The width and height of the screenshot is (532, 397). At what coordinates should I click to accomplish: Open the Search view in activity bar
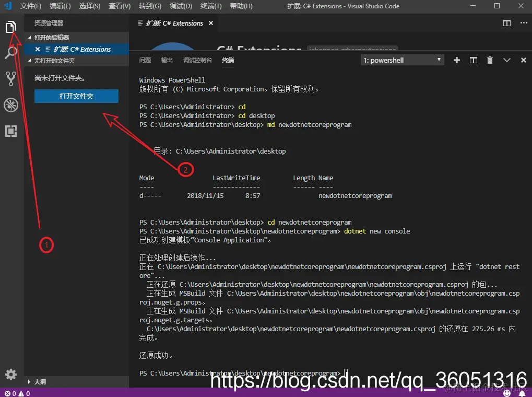pyautogui.click(x=11, y=53)
